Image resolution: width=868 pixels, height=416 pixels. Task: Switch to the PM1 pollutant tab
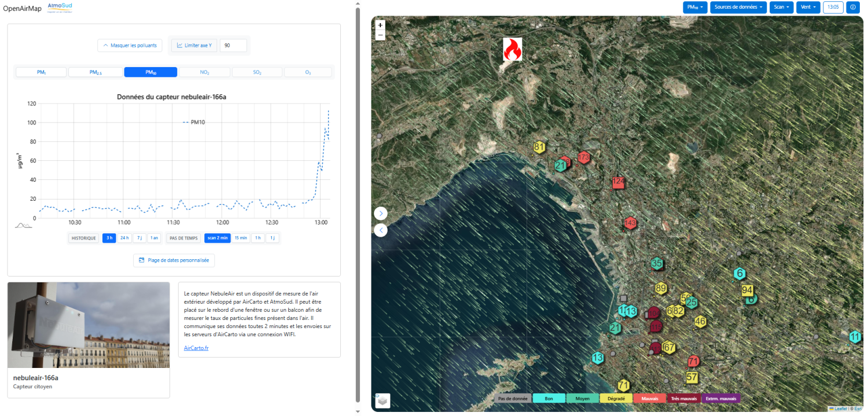click(x=41, y=72)
